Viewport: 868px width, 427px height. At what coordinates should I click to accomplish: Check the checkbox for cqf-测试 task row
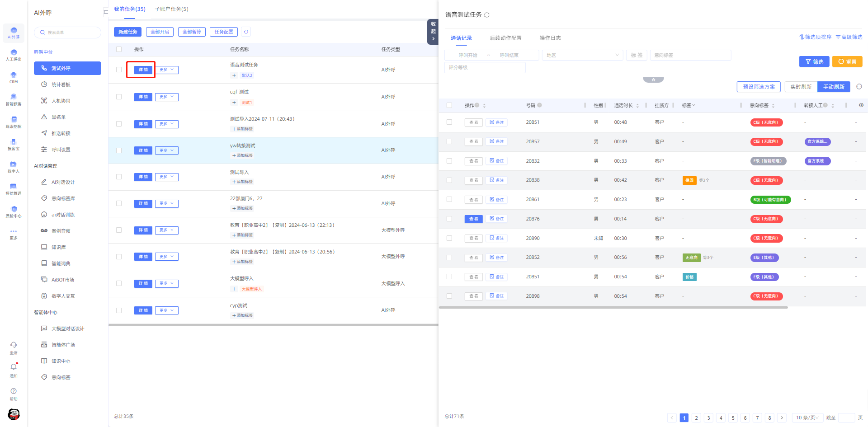(x=119, y=97)
